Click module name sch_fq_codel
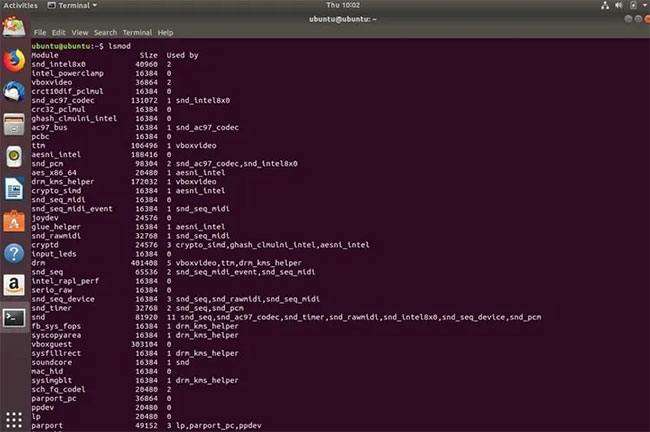Screen dimensions: 650x432 click(58, 390)
